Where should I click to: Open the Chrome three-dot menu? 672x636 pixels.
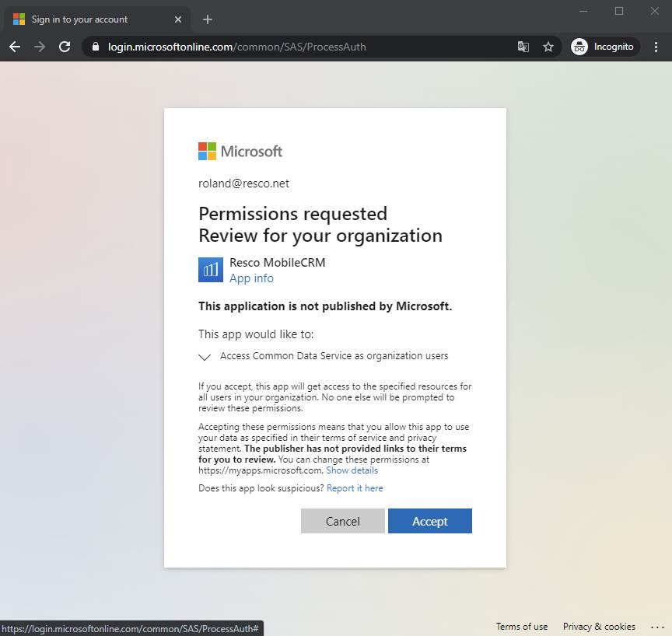click(656, 47)
